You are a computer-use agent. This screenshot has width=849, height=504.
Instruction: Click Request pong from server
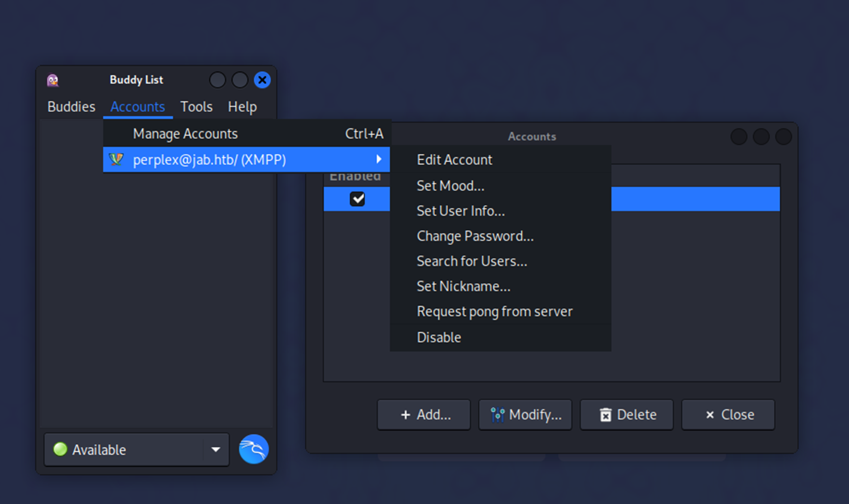(x=500, y=311)
